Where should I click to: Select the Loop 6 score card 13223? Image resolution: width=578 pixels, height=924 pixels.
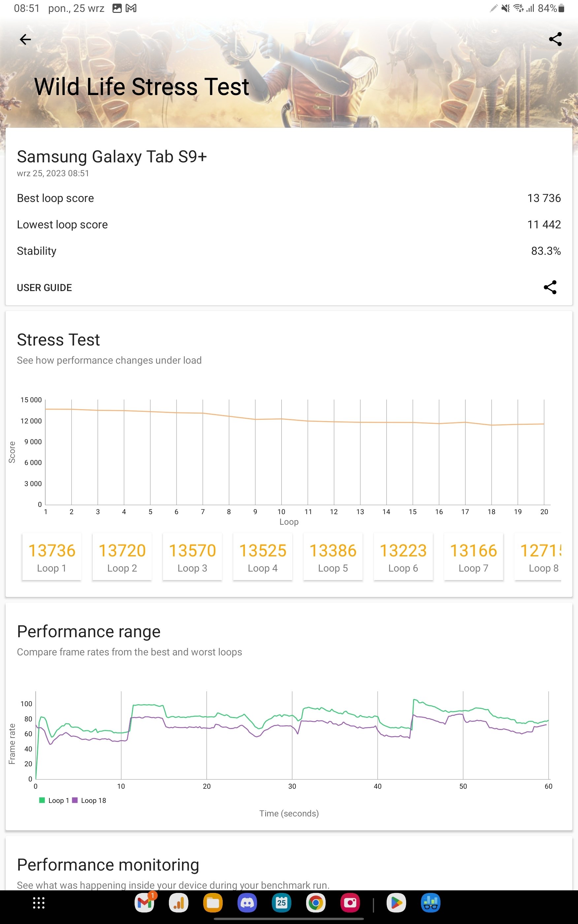(403, 557)
